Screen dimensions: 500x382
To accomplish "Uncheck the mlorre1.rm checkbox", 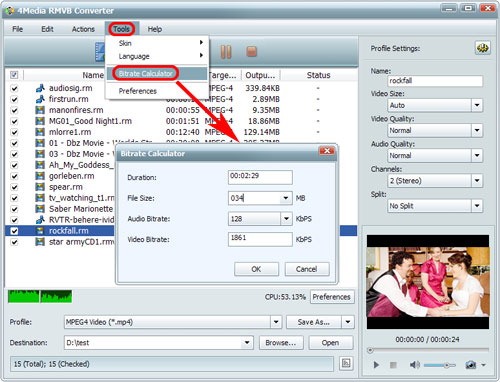I will [x=14, y=133].
